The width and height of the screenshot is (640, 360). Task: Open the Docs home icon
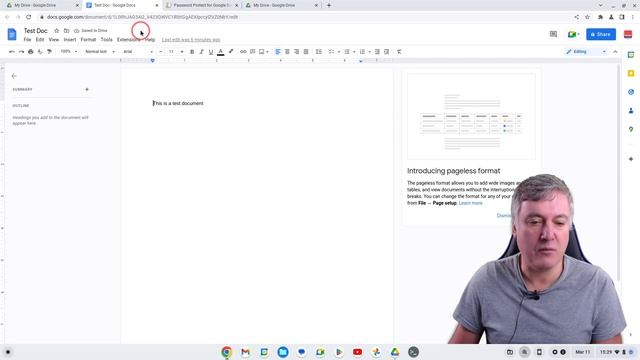click(x=12, y=34)
